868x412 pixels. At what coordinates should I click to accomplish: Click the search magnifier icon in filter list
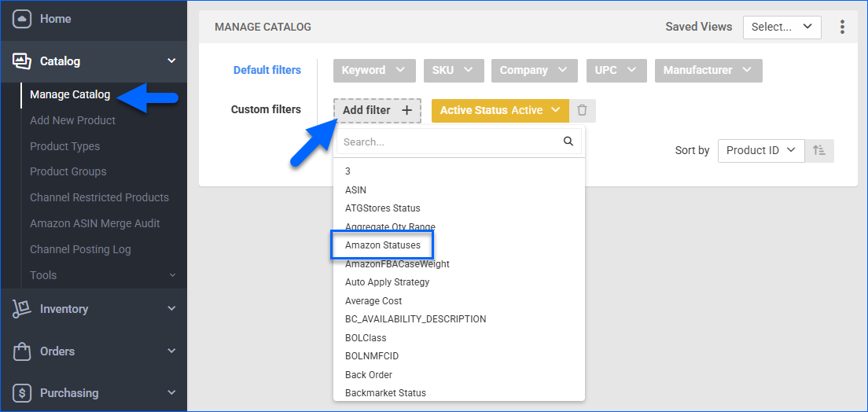[x=568, y=142]
